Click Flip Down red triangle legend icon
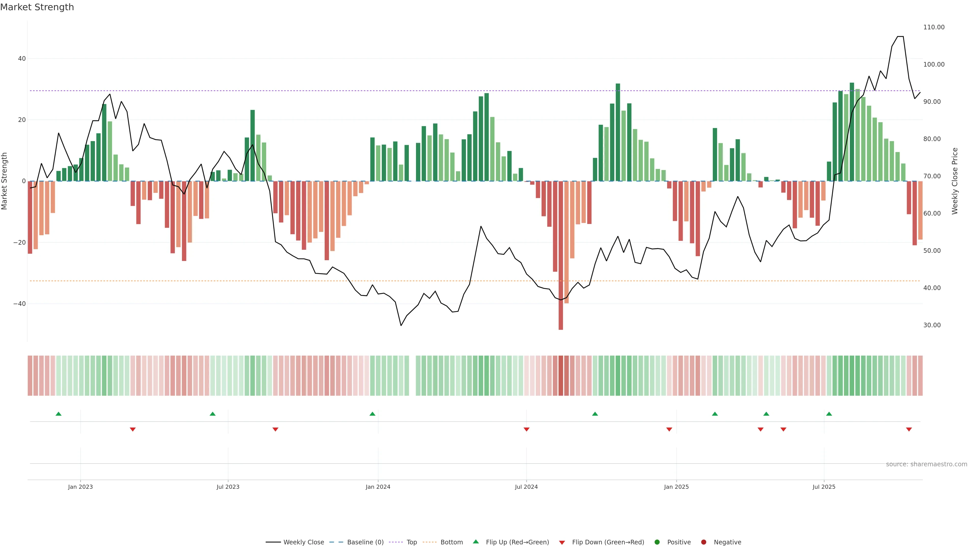980x551 pixels. tap(562, 543)
